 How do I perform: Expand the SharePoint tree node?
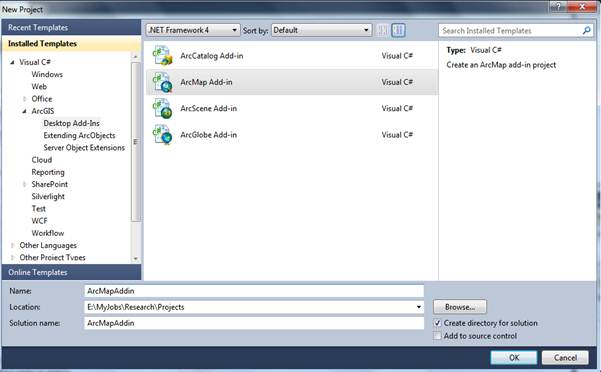pyautogui.click(x=24, y=184)
